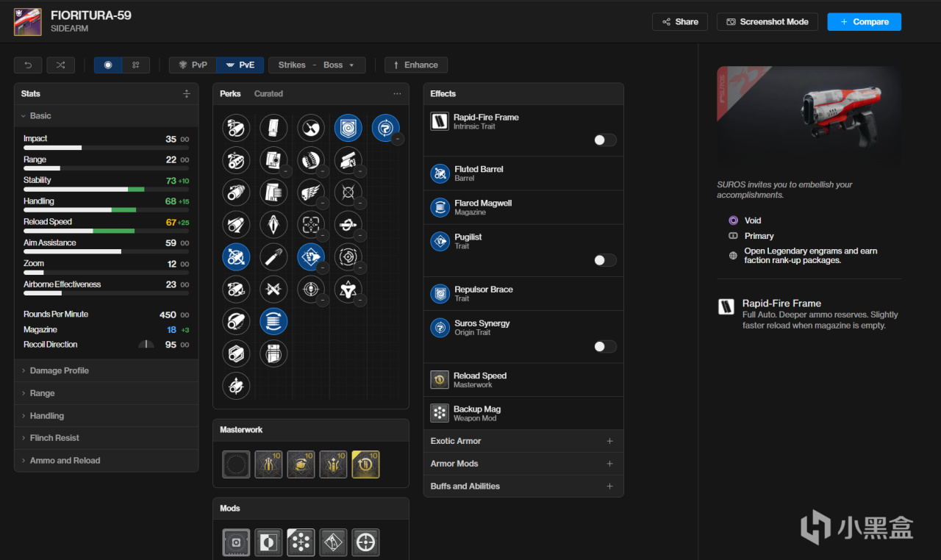Image resolution: width=941 pixels, height=560 pixels.
Task: Toggle the Rapid-Fire Frame effect switch
Action: 605,140
